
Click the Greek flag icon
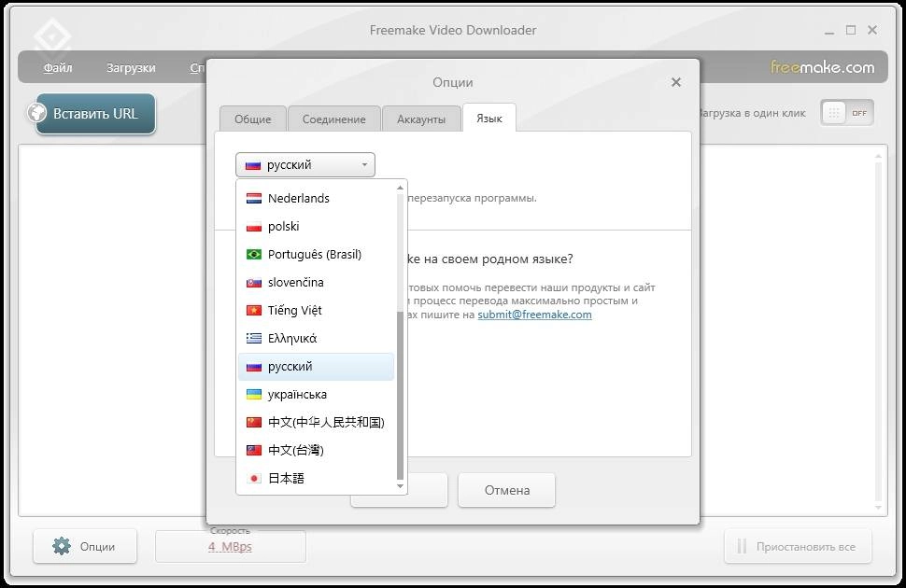(x=254, y=339)
